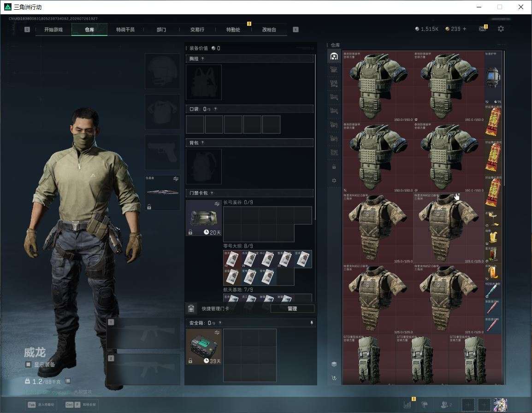532x413 pixels.
Task: Switch to the 开始游戏 tab
Action: point(53,29)
